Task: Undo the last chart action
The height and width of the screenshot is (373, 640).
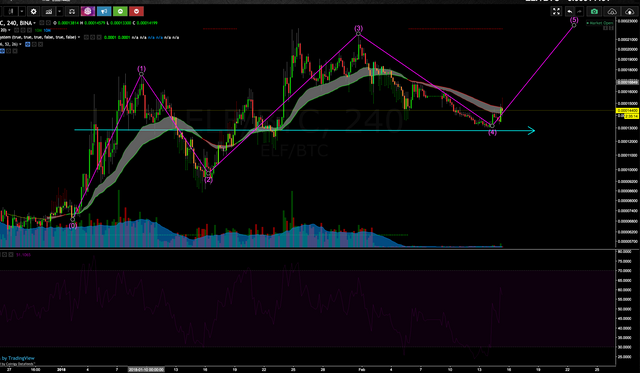Action: point(569,11)
